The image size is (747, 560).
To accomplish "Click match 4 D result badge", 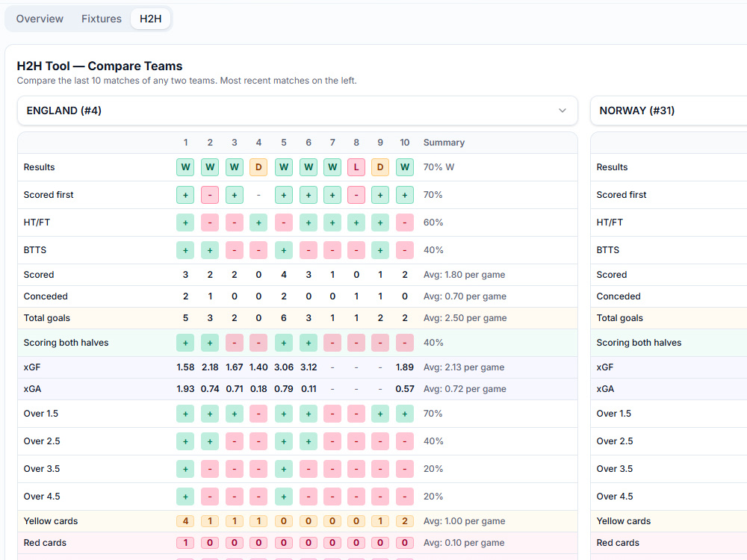I will point(258,167).
